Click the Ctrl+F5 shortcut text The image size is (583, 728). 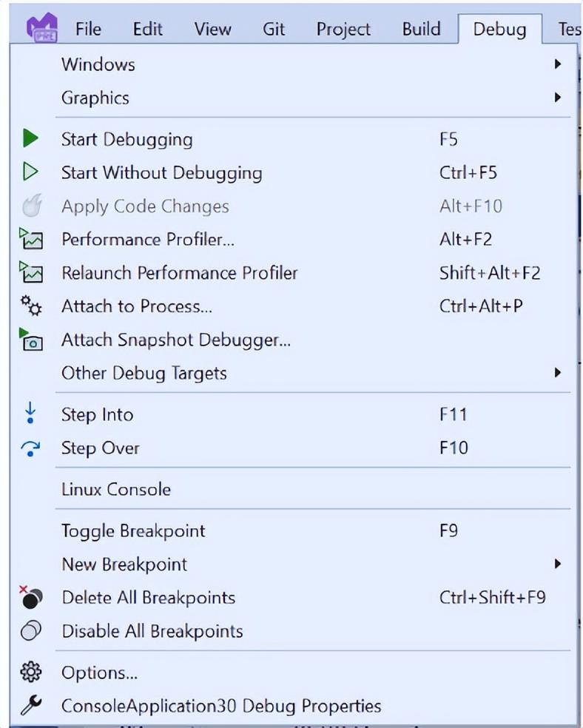pos(468,172)
